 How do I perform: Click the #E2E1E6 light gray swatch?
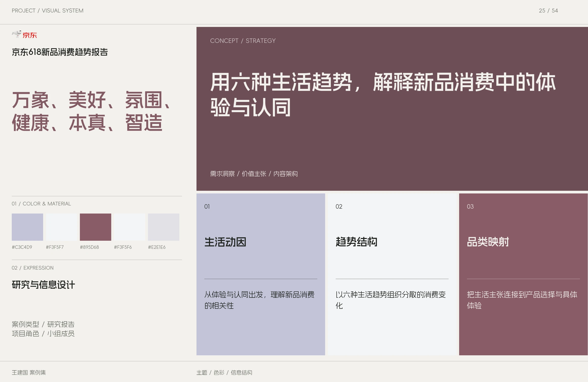(x=164, y=227)
